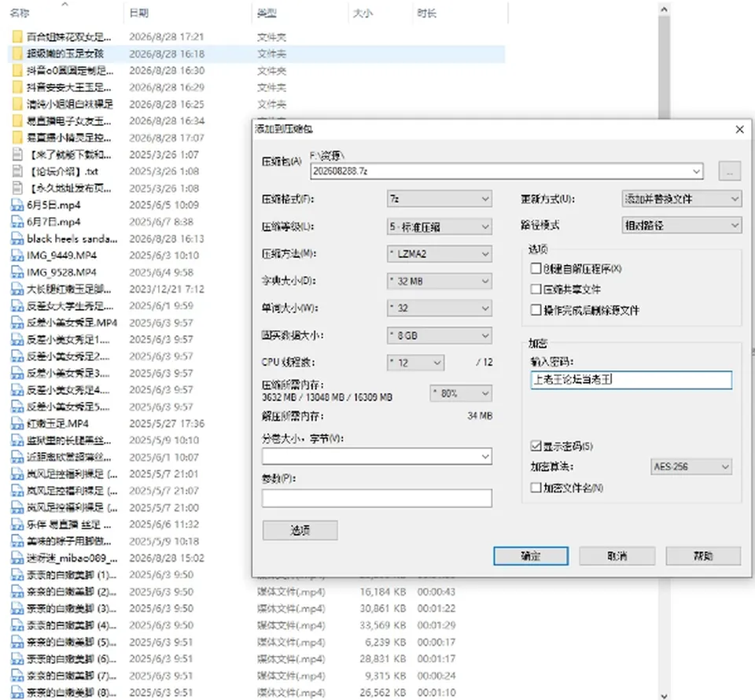
Task: Check the 操作完成后删除源文件 option
Action: 536,310
